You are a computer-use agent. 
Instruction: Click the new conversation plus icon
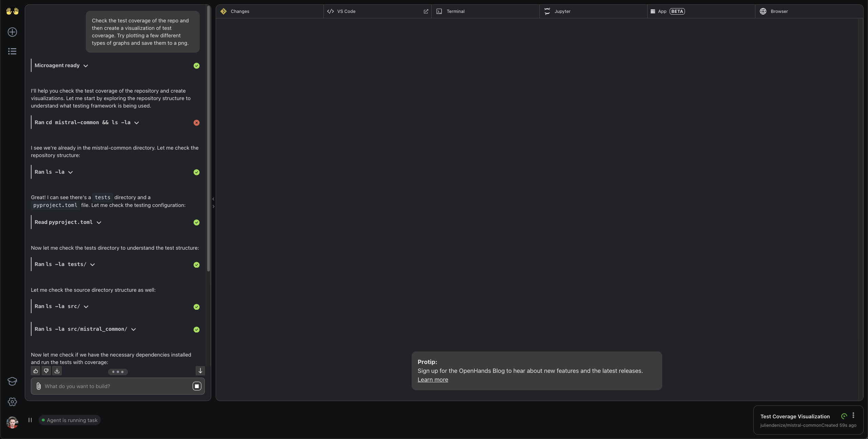(12, 32)
